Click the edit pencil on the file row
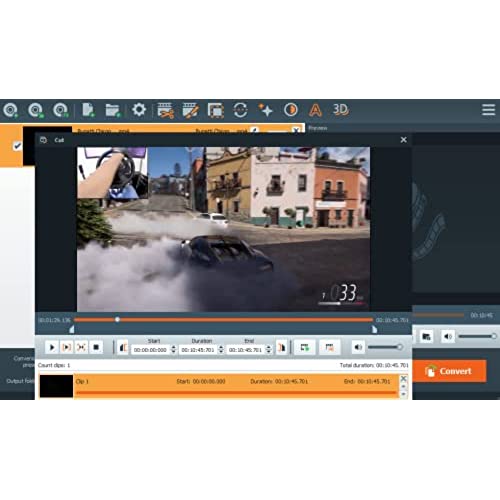This screenshot has height=500, width=500. [255, 130]
